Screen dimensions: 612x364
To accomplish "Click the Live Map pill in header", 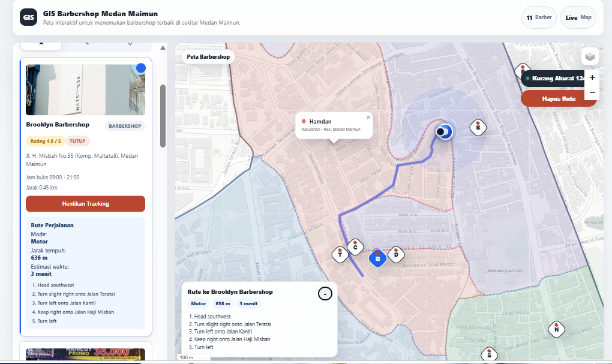I will pyautogui.click(x=578, y=17).
